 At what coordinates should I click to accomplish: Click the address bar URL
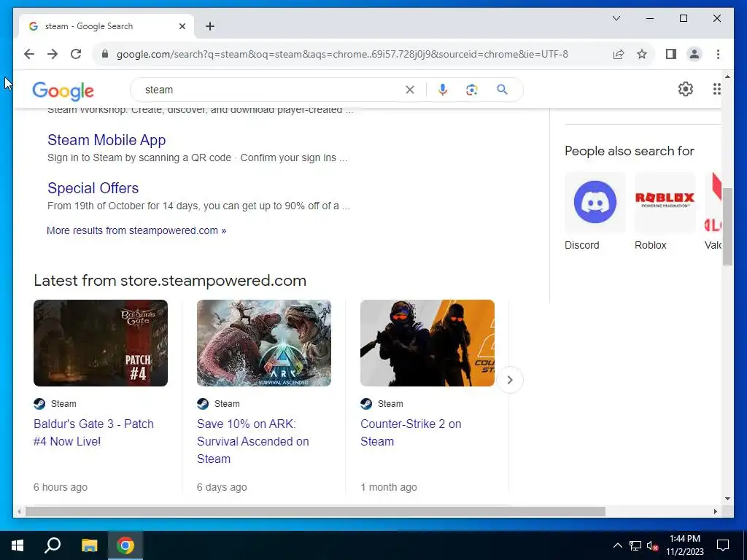click(342, 54)
